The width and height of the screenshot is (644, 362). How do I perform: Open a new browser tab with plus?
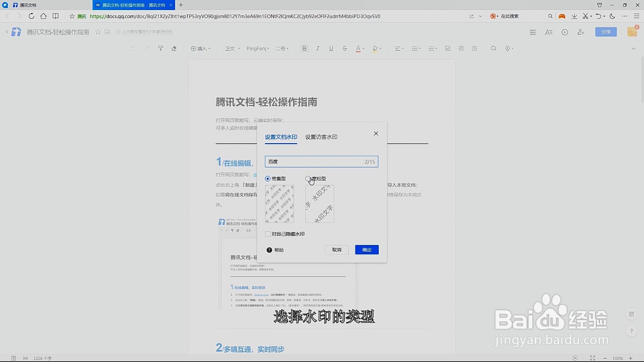(x=181, y=5)
